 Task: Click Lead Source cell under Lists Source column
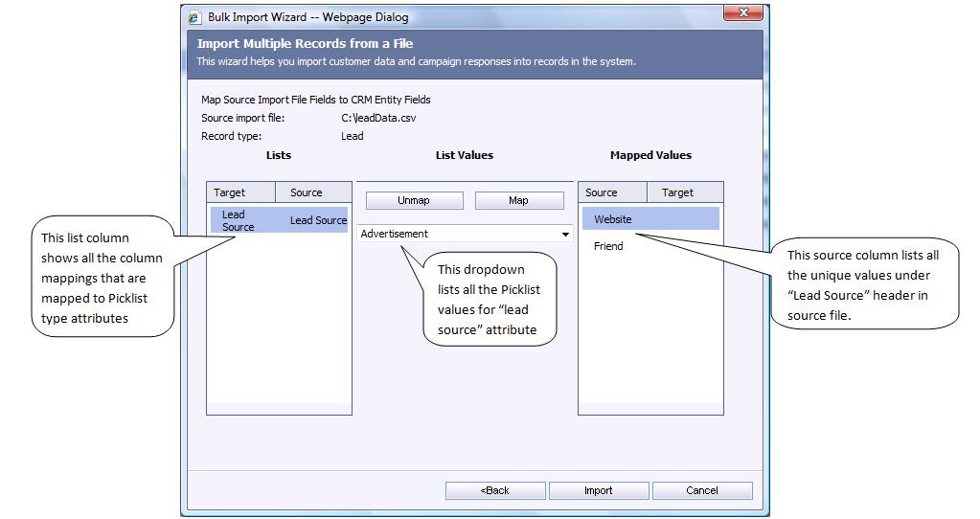(318, 221)
